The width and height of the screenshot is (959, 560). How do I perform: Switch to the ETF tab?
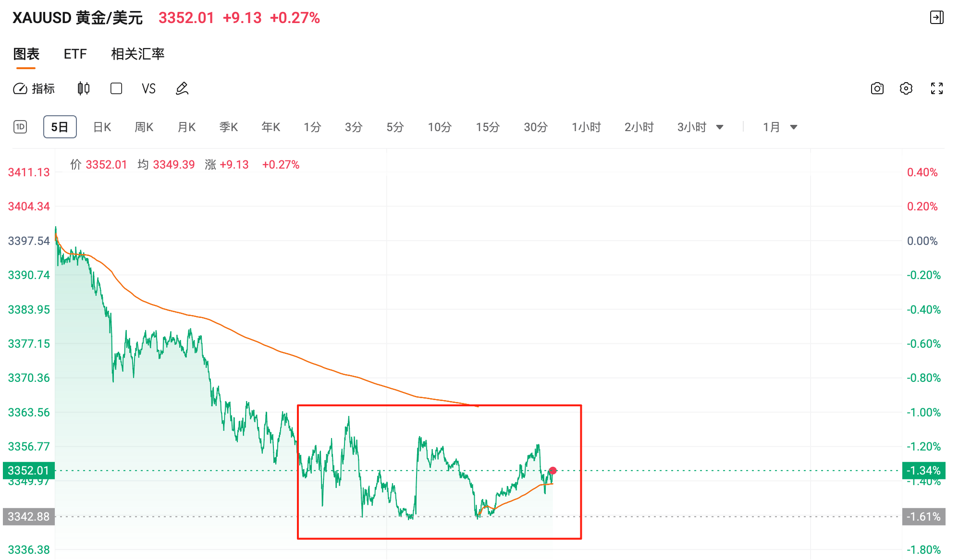click(75, 54)
